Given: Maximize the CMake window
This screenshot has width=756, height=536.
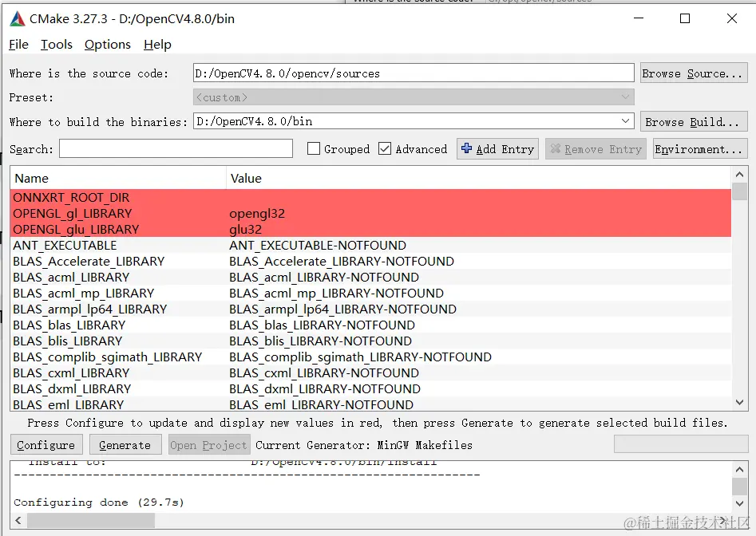Looking at the screenshot, I should click(685, 18).
